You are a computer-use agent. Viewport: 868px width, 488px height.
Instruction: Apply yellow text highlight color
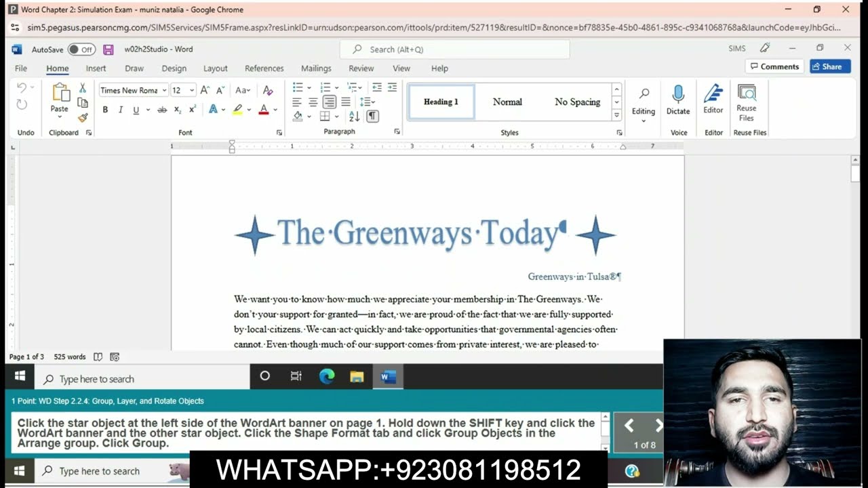[237, 110]
